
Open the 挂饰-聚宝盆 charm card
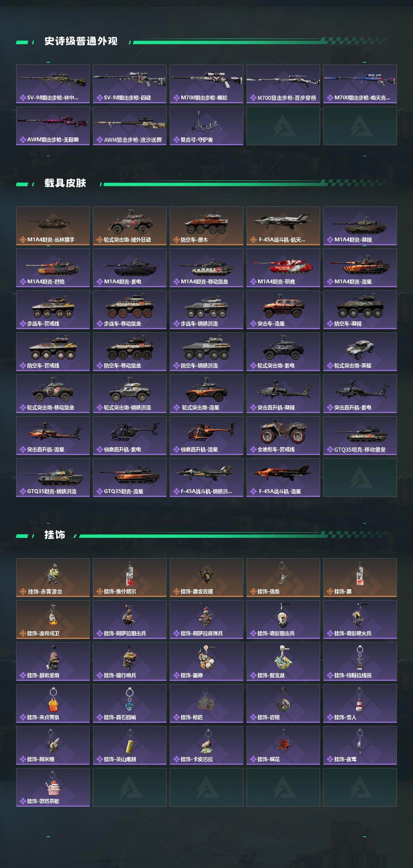(283, 661)
